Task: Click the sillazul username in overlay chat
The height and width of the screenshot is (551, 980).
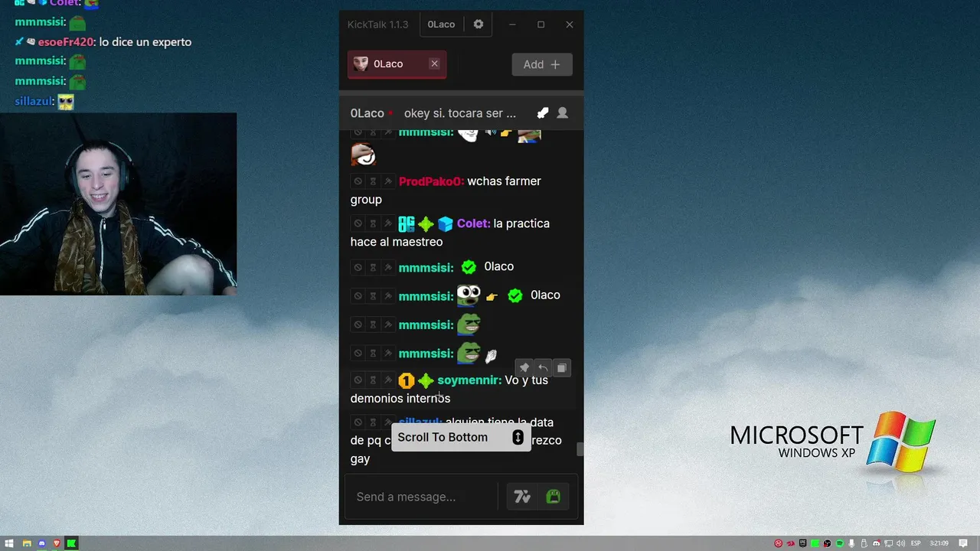Action: tap(34, 101)
